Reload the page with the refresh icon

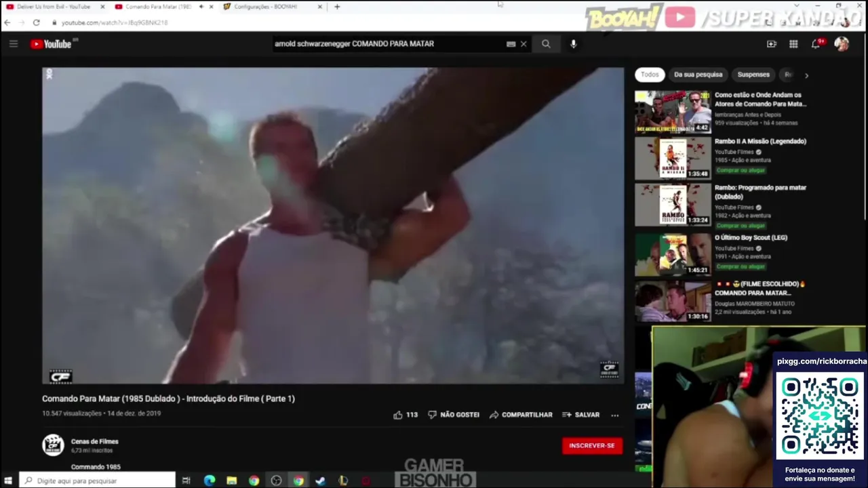pos(36,22)
